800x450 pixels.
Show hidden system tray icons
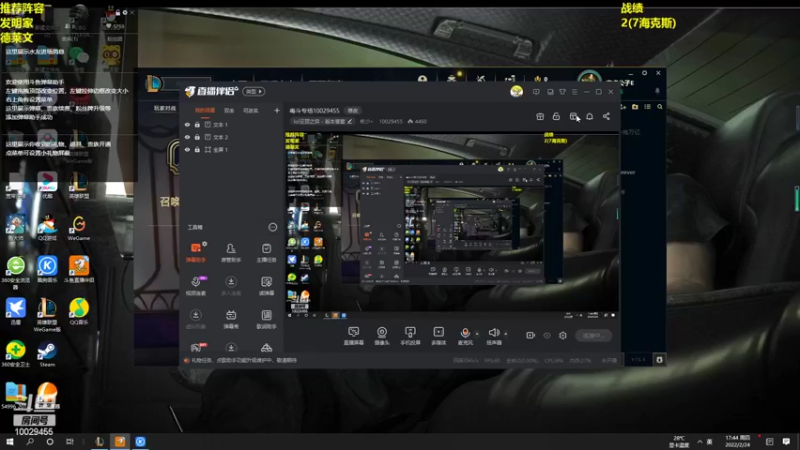click(x=699, y=442)
